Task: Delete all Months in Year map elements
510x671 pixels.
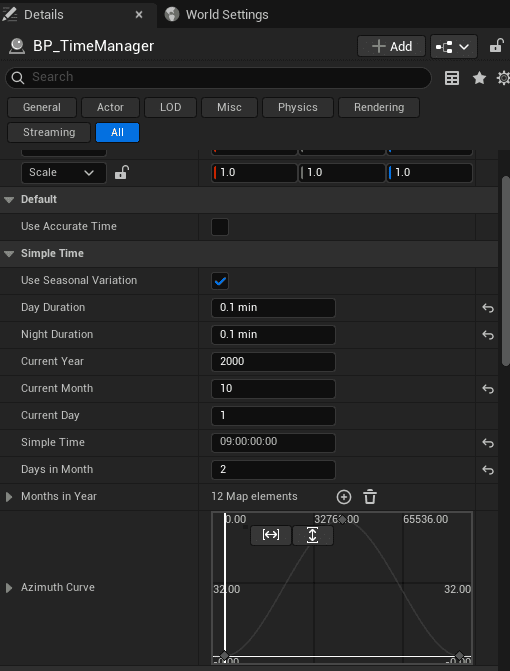Action: pyautogui.click(x=370, y=497)
